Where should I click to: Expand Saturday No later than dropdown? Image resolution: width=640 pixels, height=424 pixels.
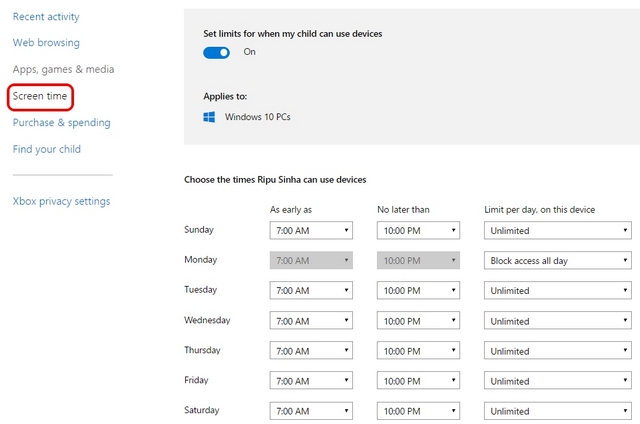tap(418, 411)
